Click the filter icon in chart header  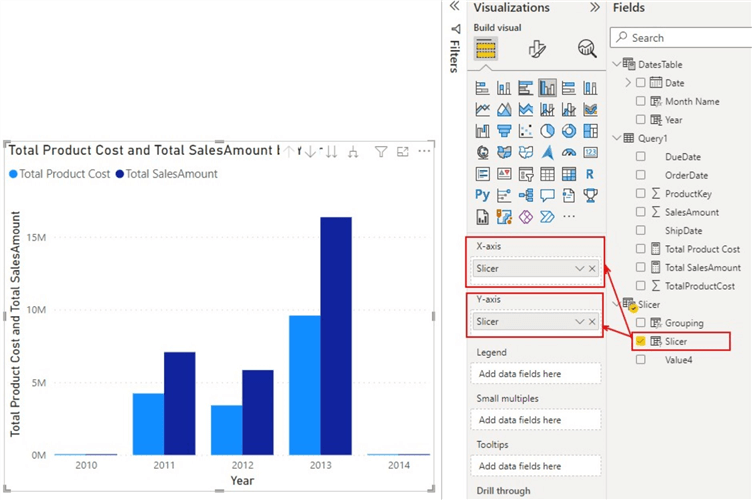381,152
